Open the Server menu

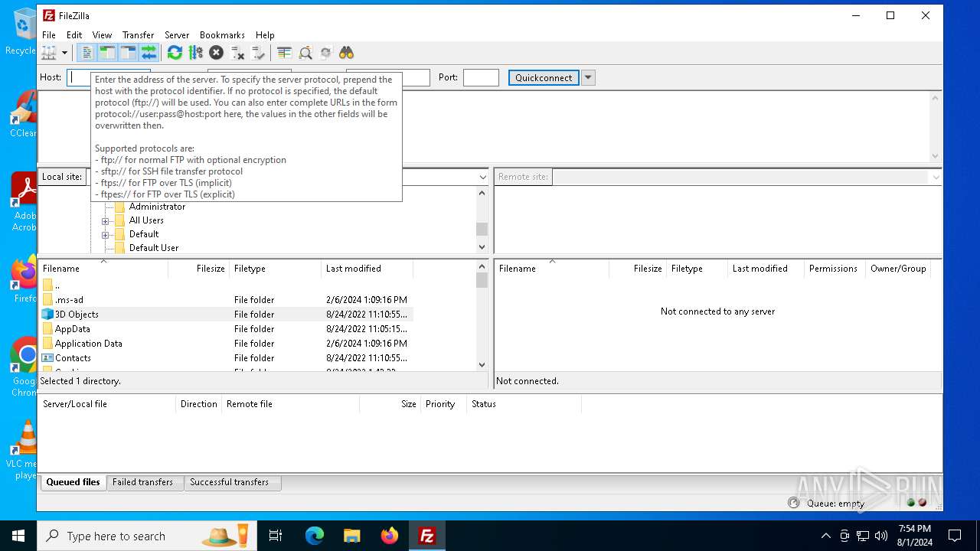pyautogui.click(x=177, y=35)
